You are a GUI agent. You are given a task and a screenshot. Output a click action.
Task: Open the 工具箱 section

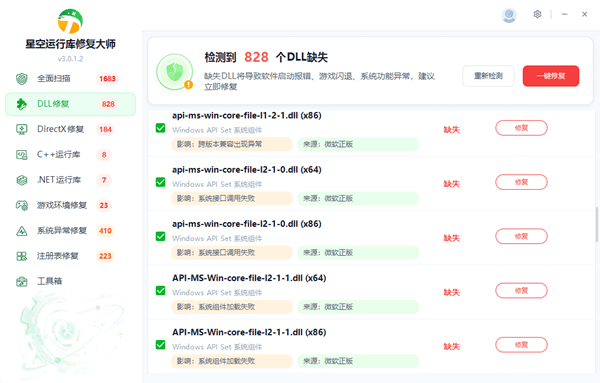coord(70,282)
